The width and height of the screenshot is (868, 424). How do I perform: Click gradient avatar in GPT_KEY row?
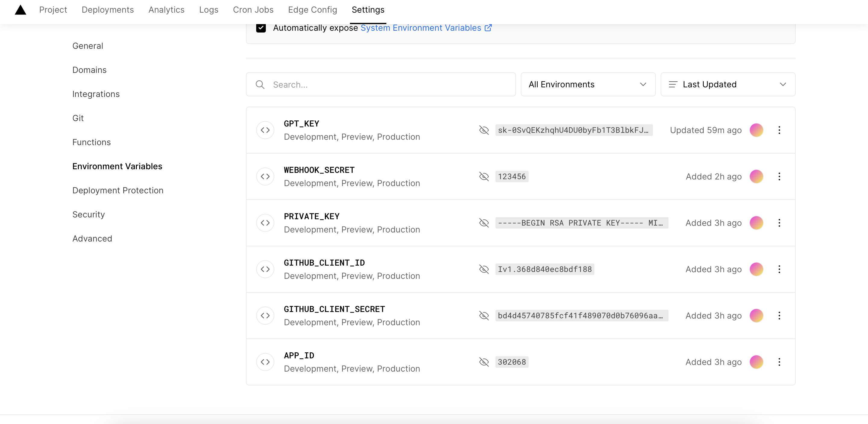[x=756, y=130]
